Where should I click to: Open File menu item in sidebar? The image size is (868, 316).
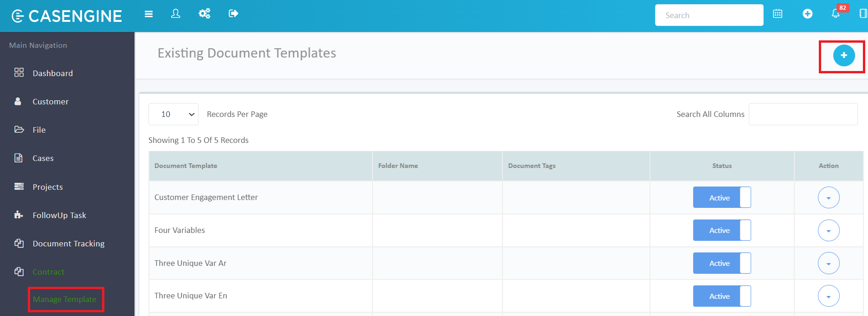click(39, 130)
